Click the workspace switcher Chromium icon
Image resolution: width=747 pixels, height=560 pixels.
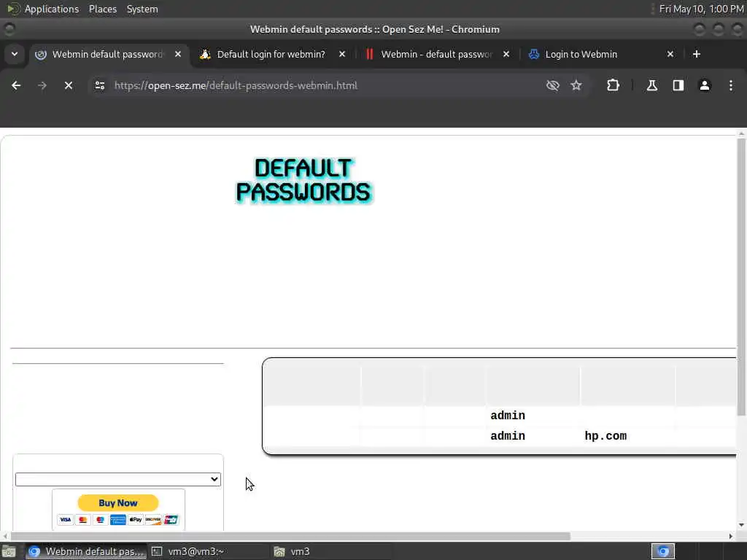click(662, 551)
